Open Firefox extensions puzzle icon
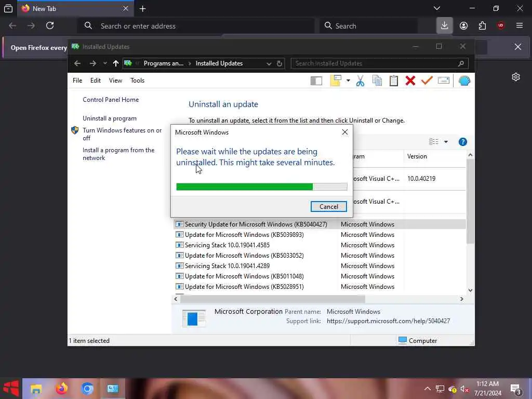The width and height of the screenshot is (532, 399). pyautogui.click(x=482, y=25)
